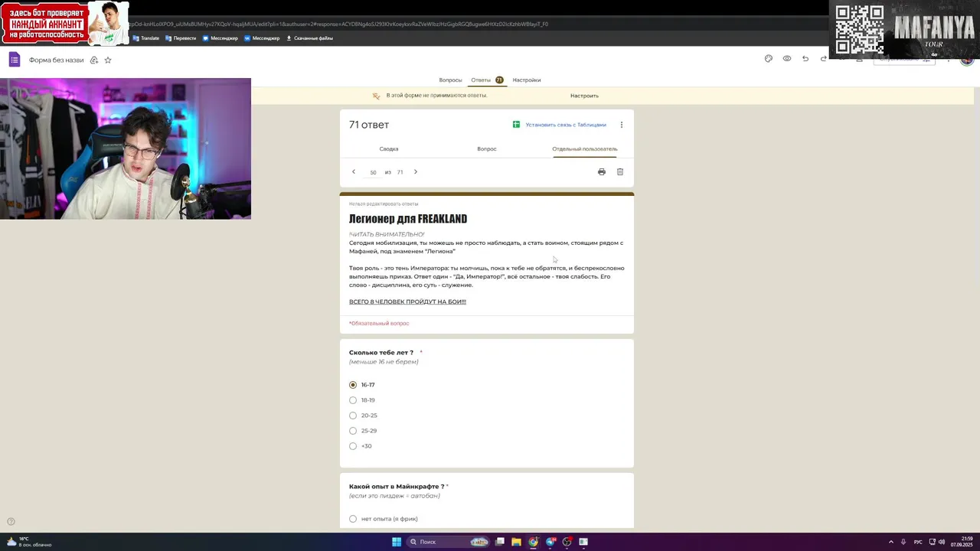Select 'нет опыта (я фрик)' radio option

point(353,519)
